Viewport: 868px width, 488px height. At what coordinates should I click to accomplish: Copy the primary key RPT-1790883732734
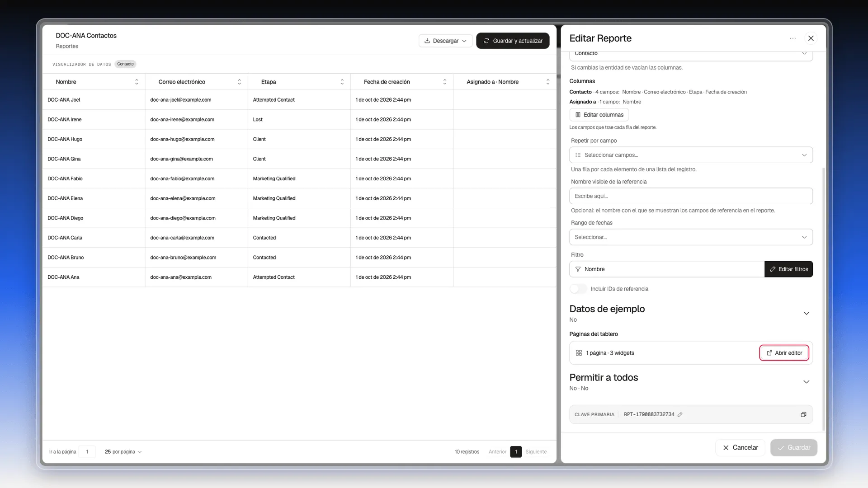click(x=803, y=414)
